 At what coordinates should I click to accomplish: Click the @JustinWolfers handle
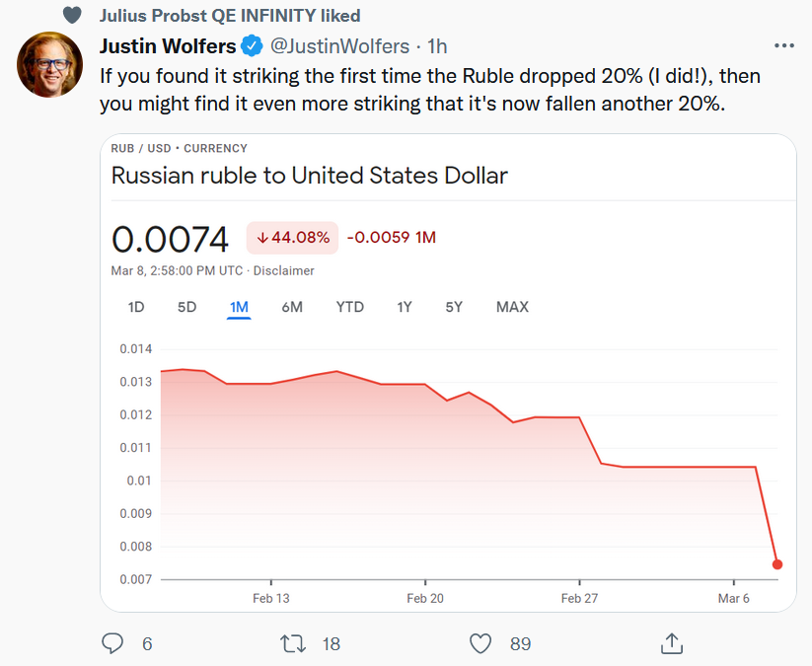coord(340,45)
